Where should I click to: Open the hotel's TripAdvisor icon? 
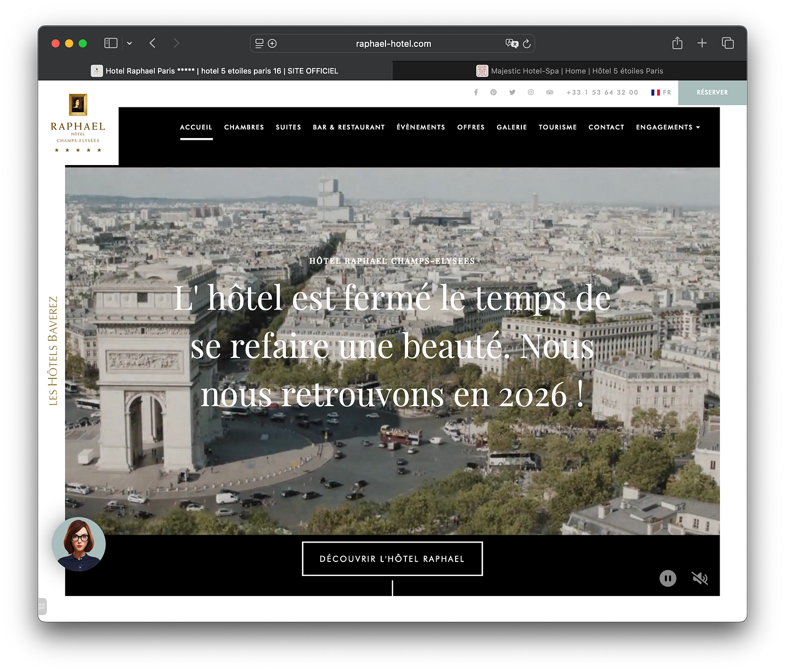click(549, 92)
